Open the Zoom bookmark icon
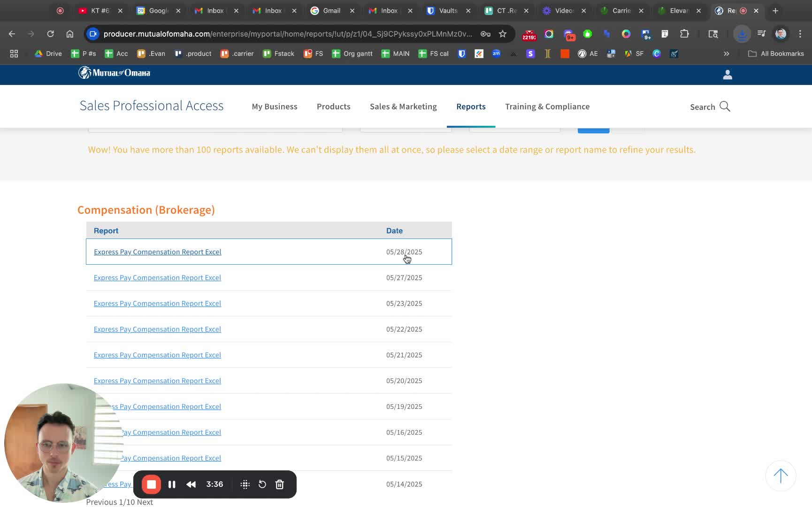Image resolution: width=812 pixels, height=507 pixels. click(496, 54)
